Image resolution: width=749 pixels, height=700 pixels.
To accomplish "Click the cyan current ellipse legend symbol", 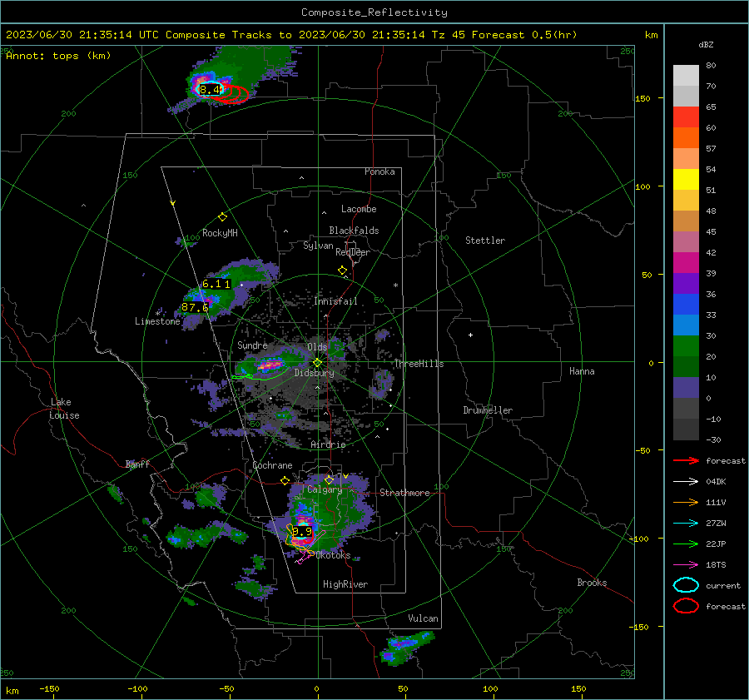I will [686, 585].
